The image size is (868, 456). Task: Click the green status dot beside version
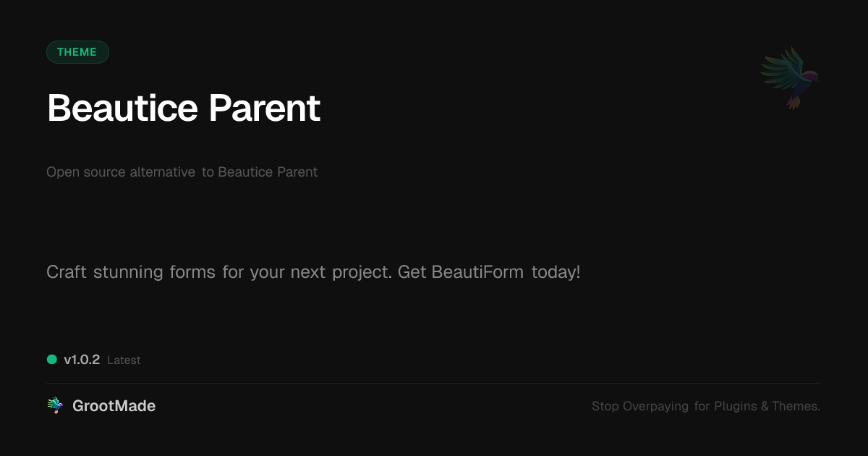point(52,359)
